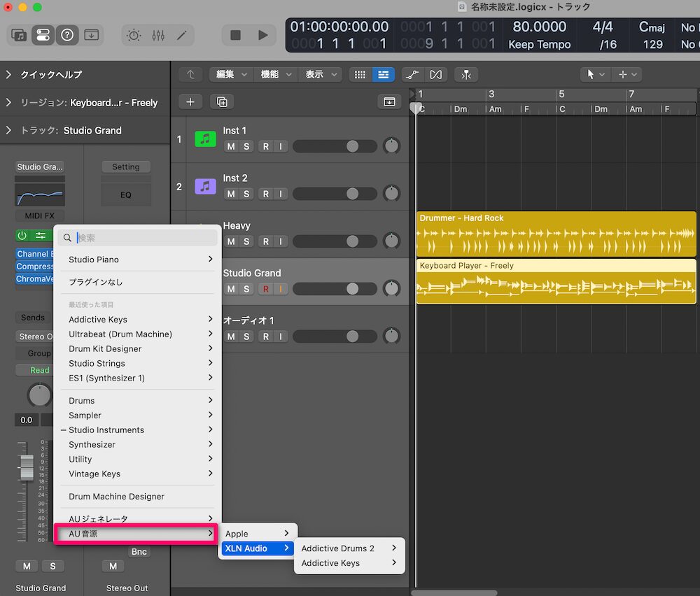Click the MIDI FX slot

(40, 216)
